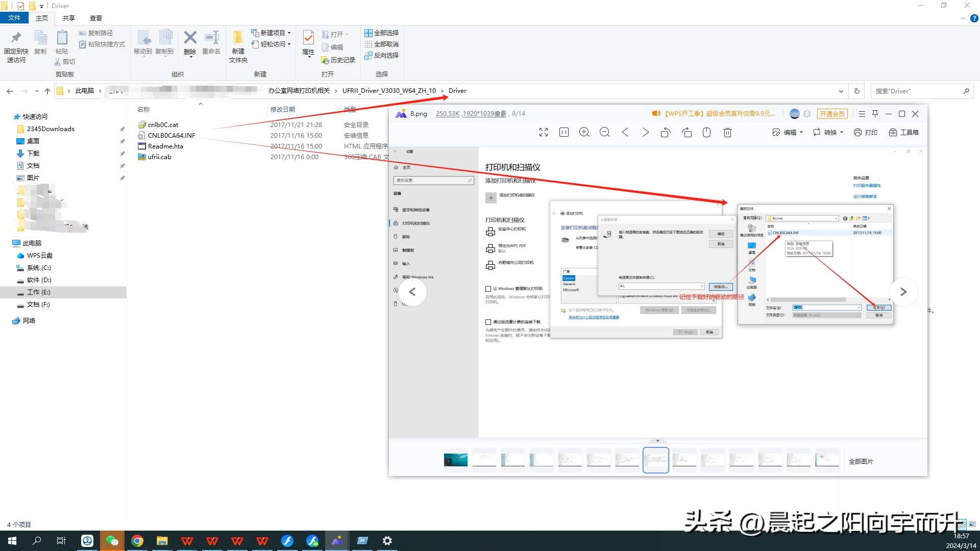
Task: Switch to the 查看 ribbon tab
Action: (x=96, y=18)
